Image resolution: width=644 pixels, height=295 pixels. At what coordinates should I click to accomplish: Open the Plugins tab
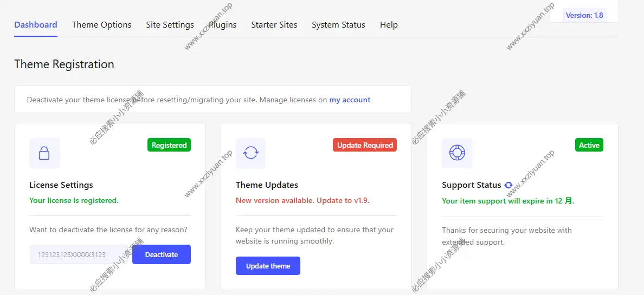[x=222, y=25]
